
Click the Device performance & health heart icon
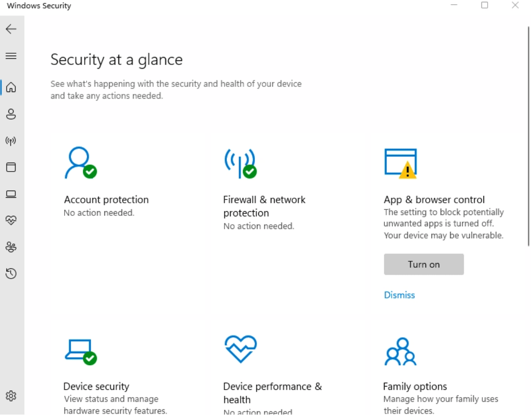pos(240,349)
